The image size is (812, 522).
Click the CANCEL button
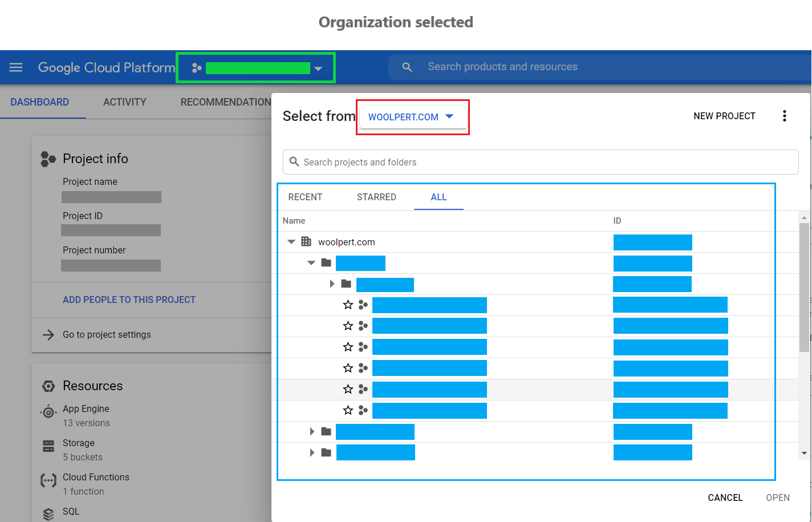coord(725,498)
